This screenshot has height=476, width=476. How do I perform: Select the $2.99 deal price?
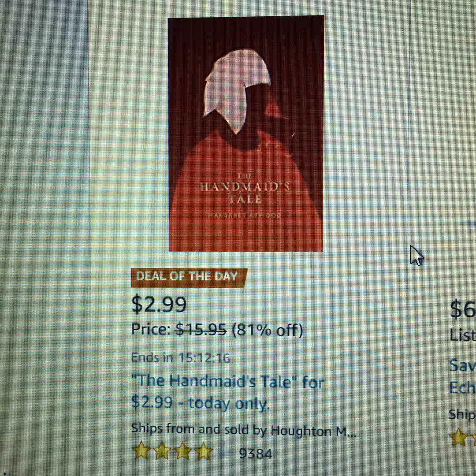[x=159, y=305]
